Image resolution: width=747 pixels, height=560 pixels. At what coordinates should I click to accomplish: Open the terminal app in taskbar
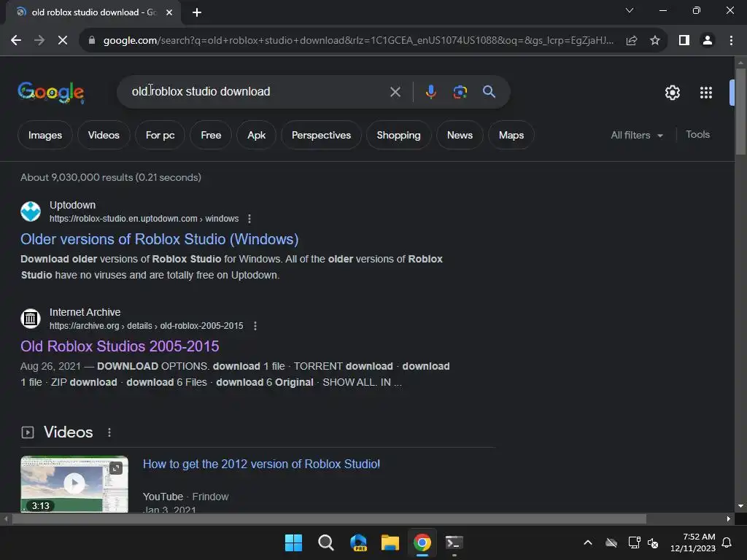click(454, 542)
